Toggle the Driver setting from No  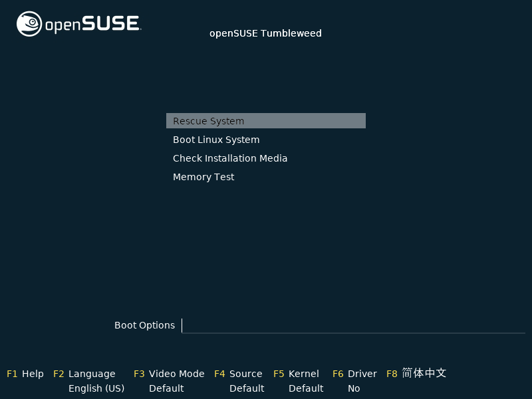[354, 388]
